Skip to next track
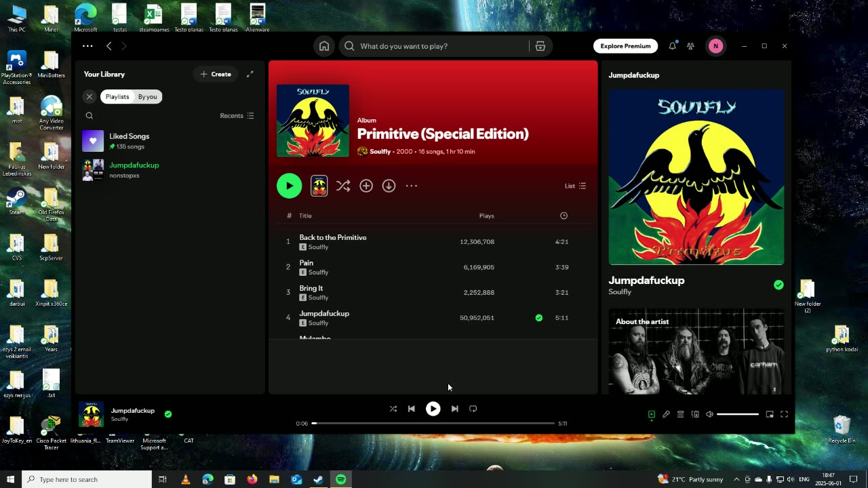The width and height of the screenshot is (868, 488). pyautogui.click(x=454, y=409)
